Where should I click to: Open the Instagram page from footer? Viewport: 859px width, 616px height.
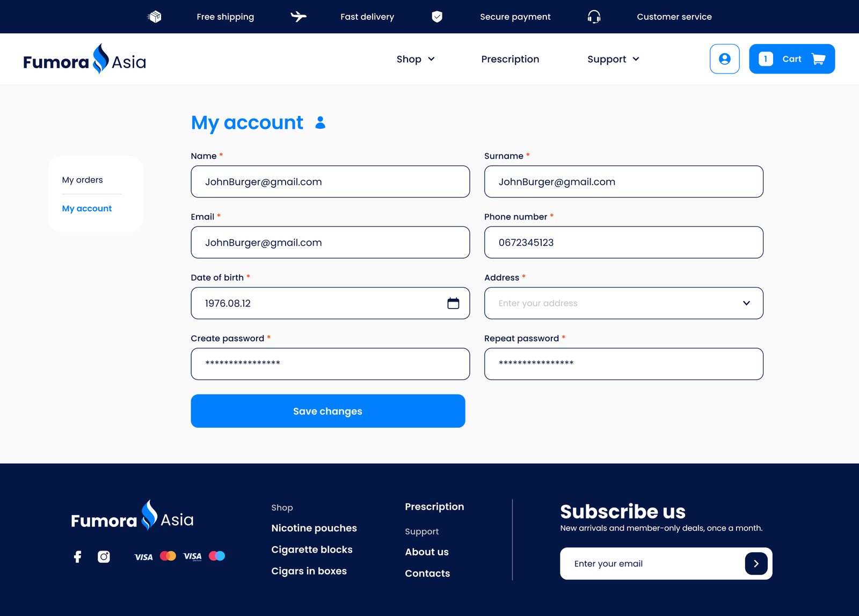point(104,556)
